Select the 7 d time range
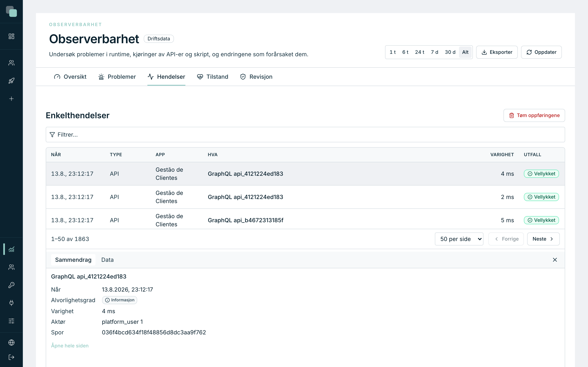Viewport: 588px width, 367px height. coord(434,52)
